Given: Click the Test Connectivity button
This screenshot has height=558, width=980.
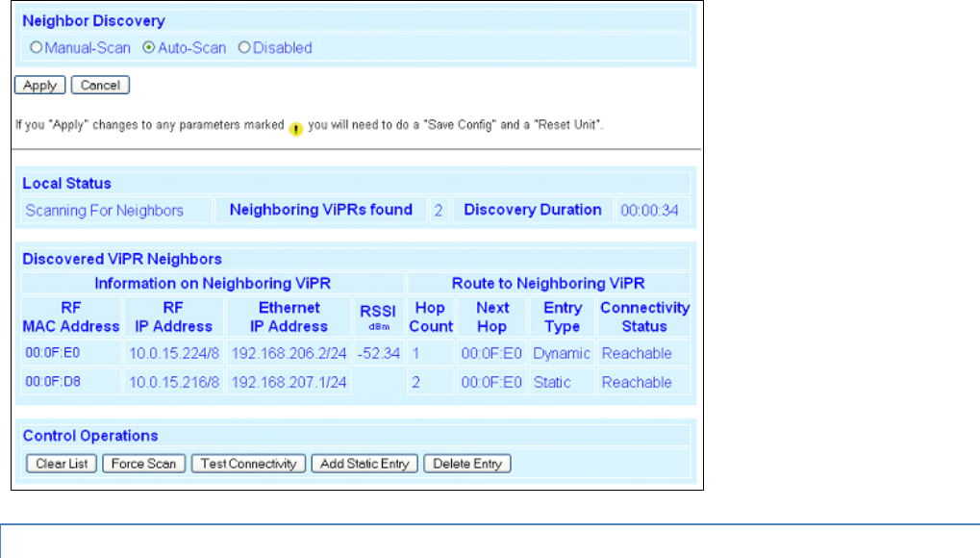Looking at the screenshot, I should 248,464.
